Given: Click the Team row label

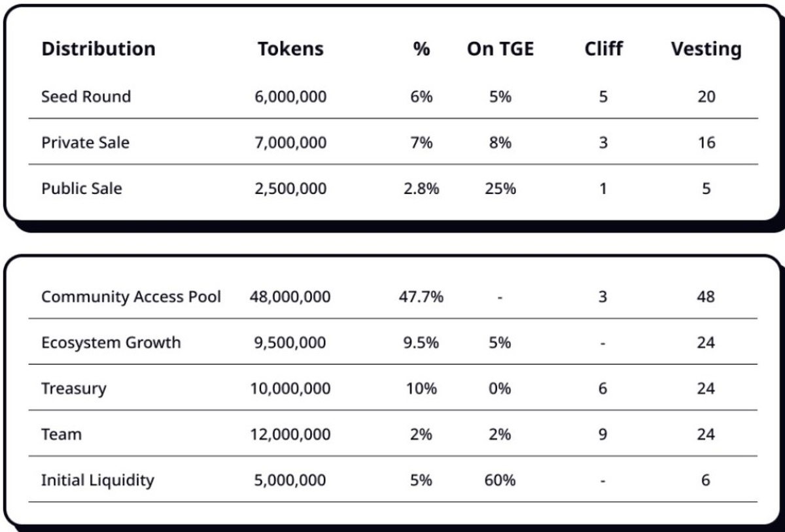Looking at the screenshot, I should [61, 435].
